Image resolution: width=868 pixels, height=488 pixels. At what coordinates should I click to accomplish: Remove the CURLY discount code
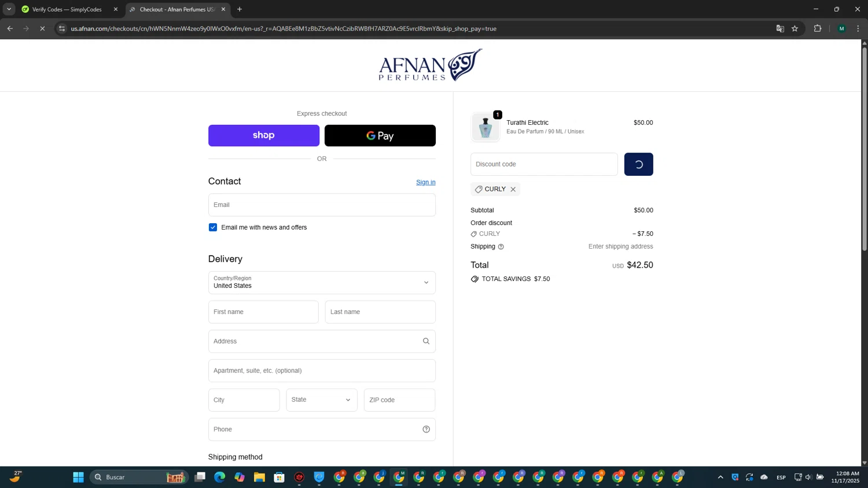513,189
